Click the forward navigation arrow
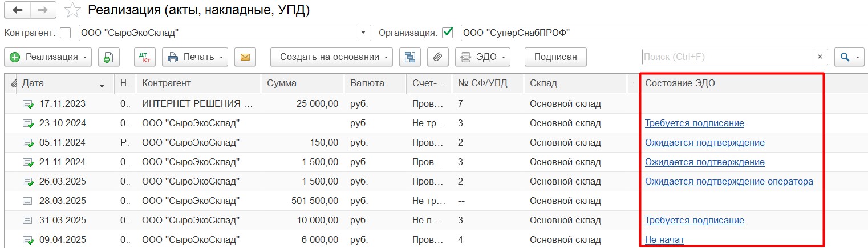Image resolution: width=868 pixels, height=248 pixels. [43, 10]
